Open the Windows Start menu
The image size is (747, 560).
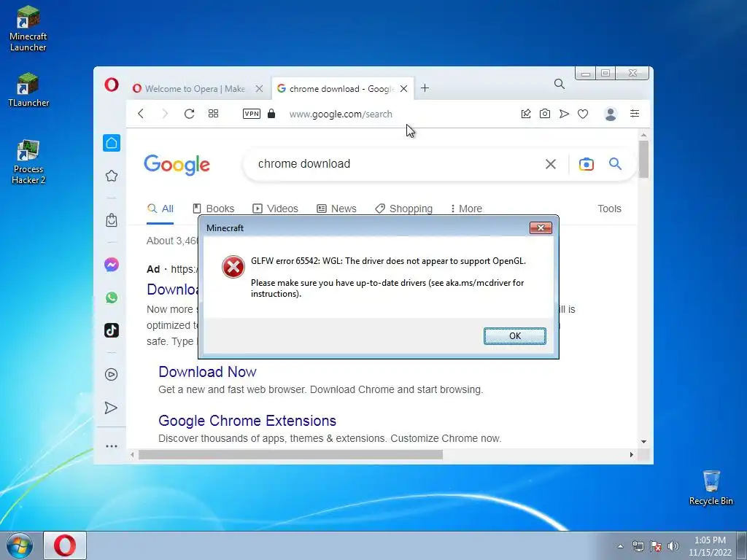tap(20, 545)
